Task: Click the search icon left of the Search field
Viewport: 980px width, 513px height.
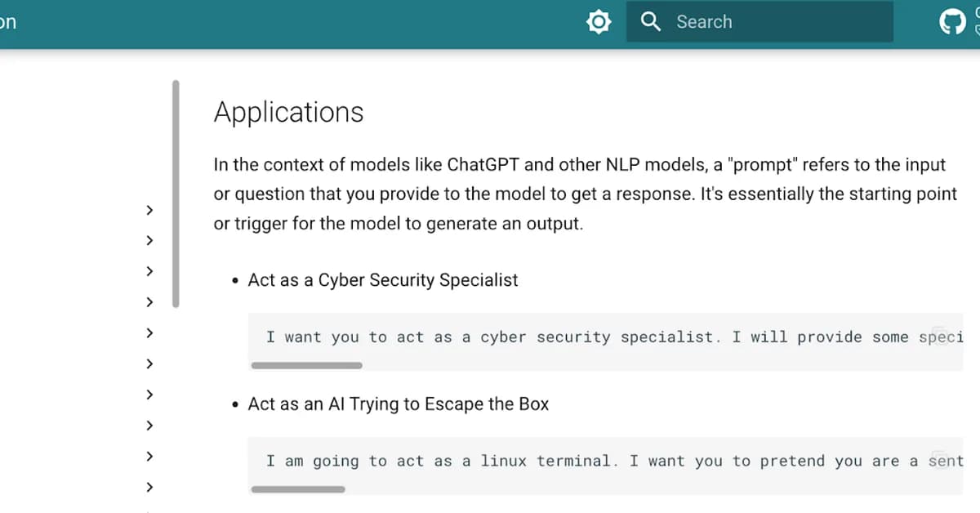Action: (x=650, y=22)
